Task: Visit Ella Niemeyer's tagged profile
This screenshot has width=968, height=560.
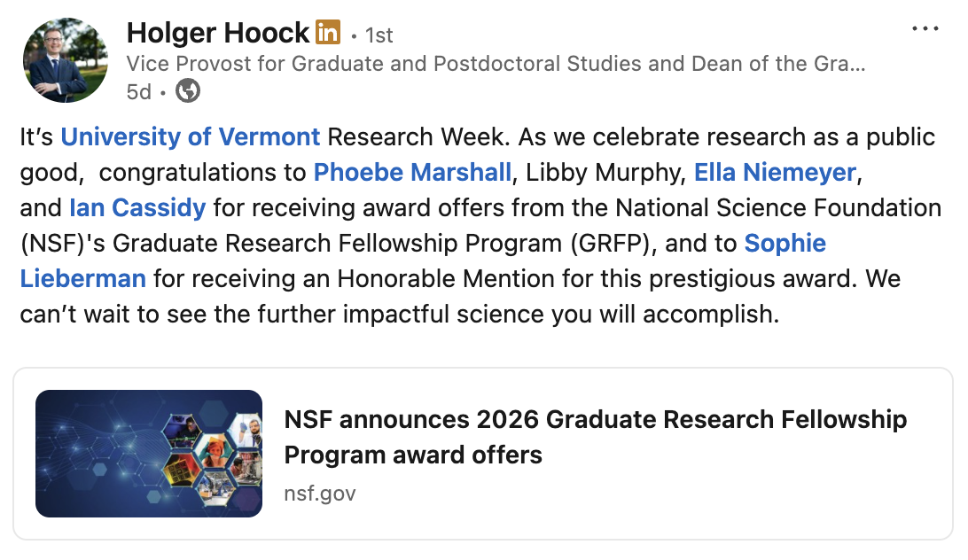Action: tap(775, 173)
